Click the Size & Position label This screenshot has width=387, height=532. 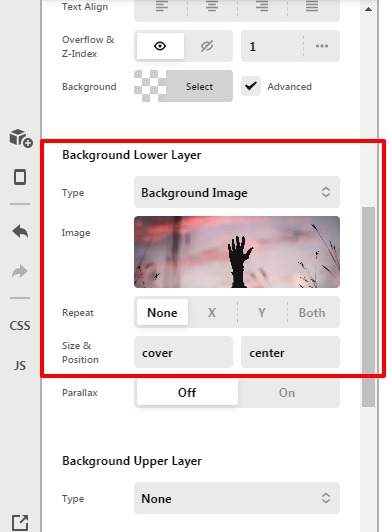click(80, 353)
